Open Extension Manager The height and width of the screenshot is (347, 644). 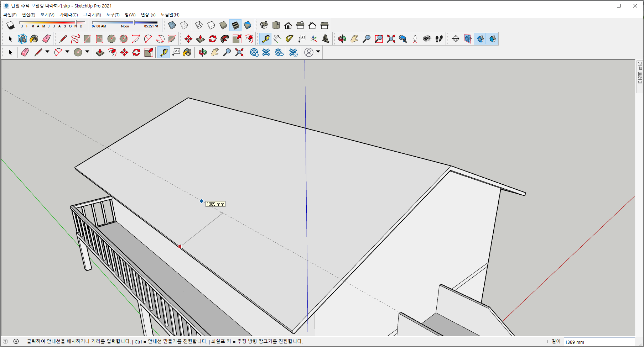(x=293, y=52)
